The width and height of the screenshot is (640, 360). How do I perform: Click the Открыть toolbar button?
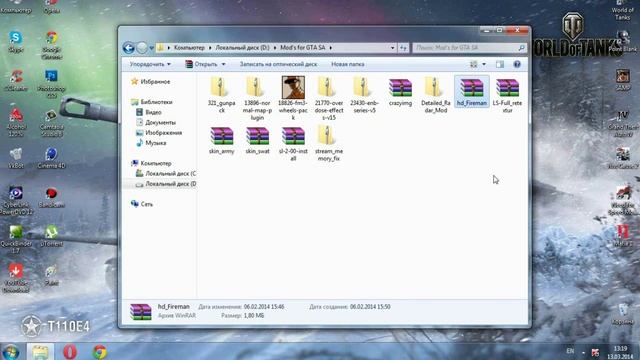(201, 64)
